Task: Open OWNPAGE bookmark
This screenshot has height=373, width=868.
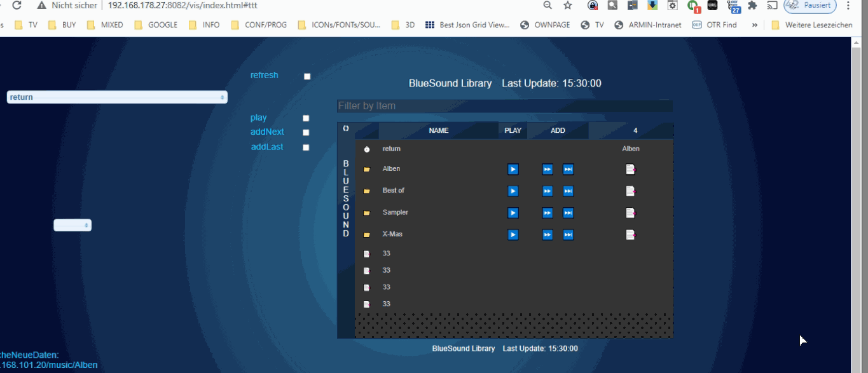Action: point(545,25)
